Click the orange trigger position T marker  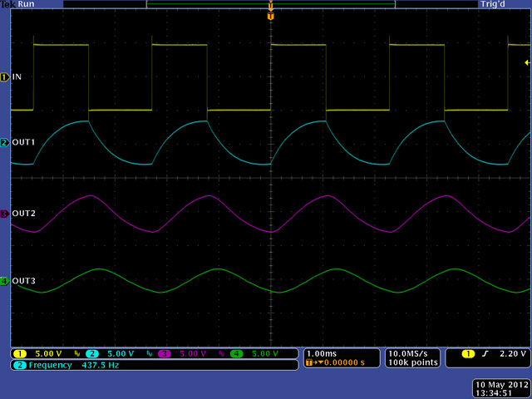tap(270, 16)
